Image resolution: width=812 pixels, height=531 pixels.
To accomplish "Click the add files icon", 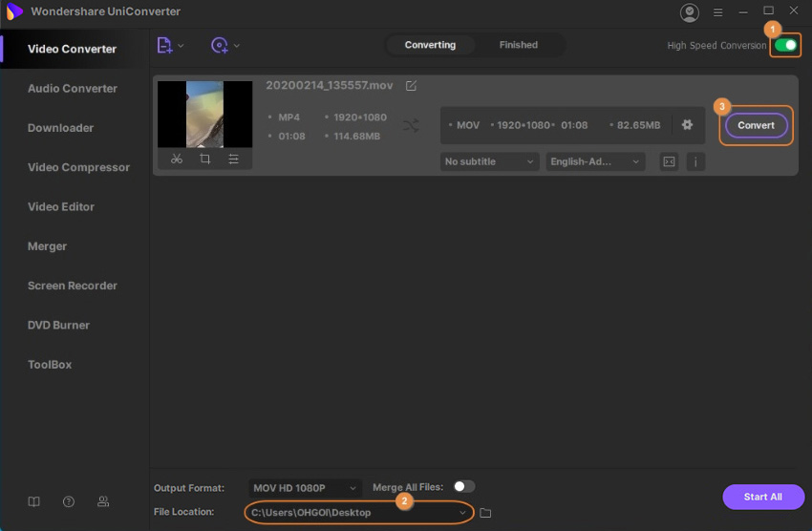I will click(164, 45).
